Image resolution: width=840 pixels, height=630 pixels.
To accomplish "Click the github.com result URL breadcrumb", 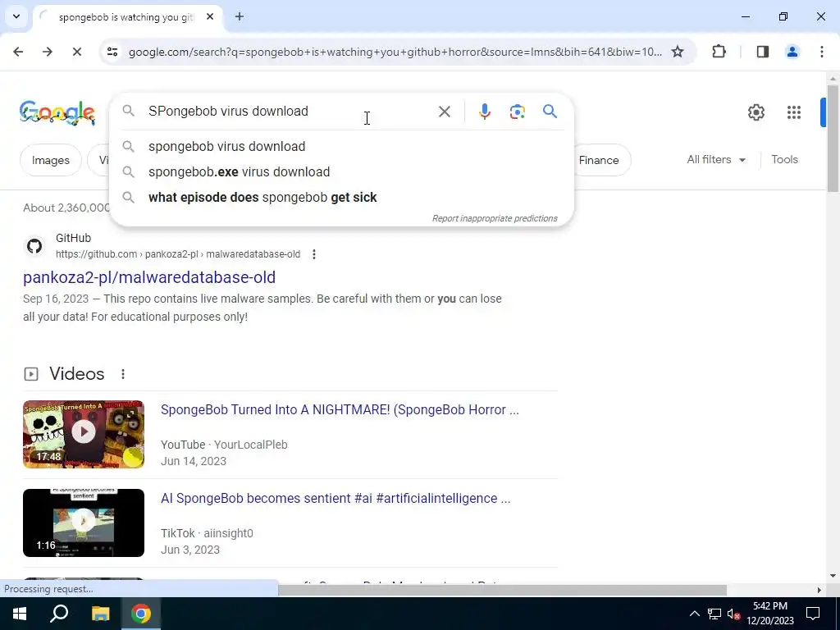I will pos(178,254).
